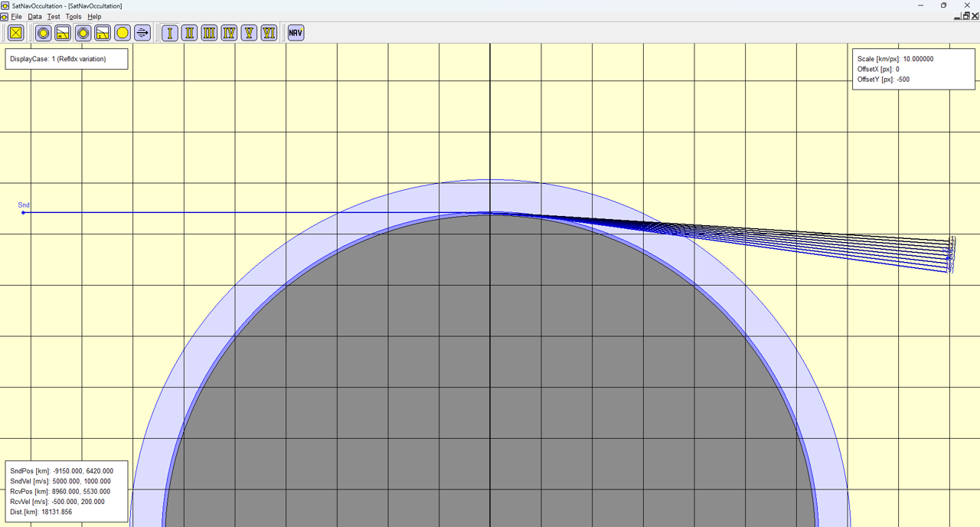The height and width of the screenshot is (527, 980).
Task: Activate display case I toolbar button
Action: point(170,33)
